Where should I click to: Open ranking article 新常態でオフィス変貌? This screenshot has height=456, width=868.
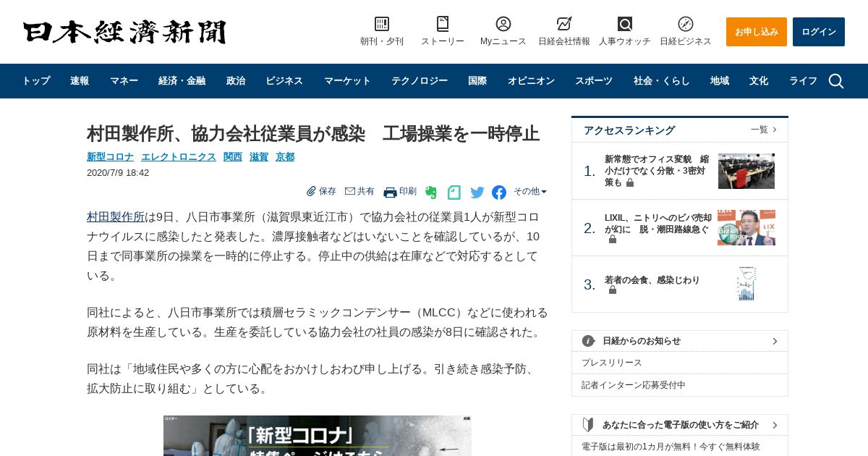(657, 171)
